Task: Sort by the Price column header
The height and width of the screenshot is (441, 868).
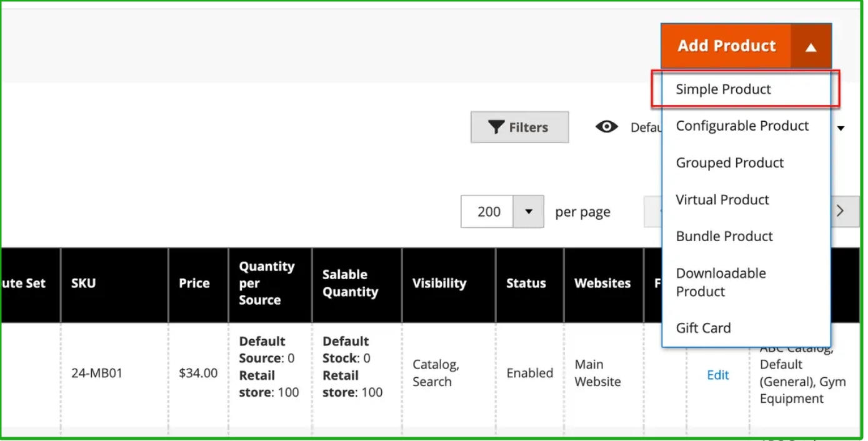Action: click(194, 284)
